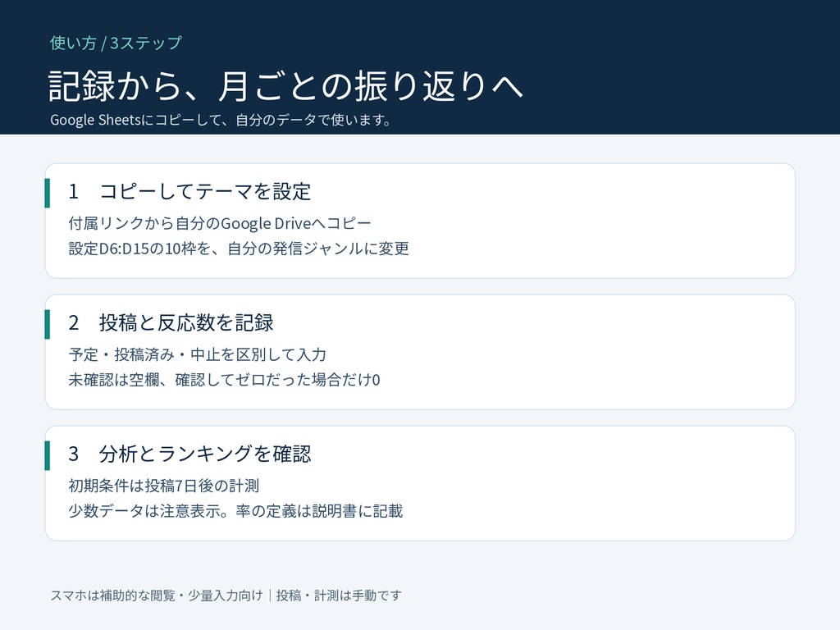Select step heading 2 投稿と反応数を記録
Image resolution: width=840 pixels, height=630 pixels.
pos(171,322)
